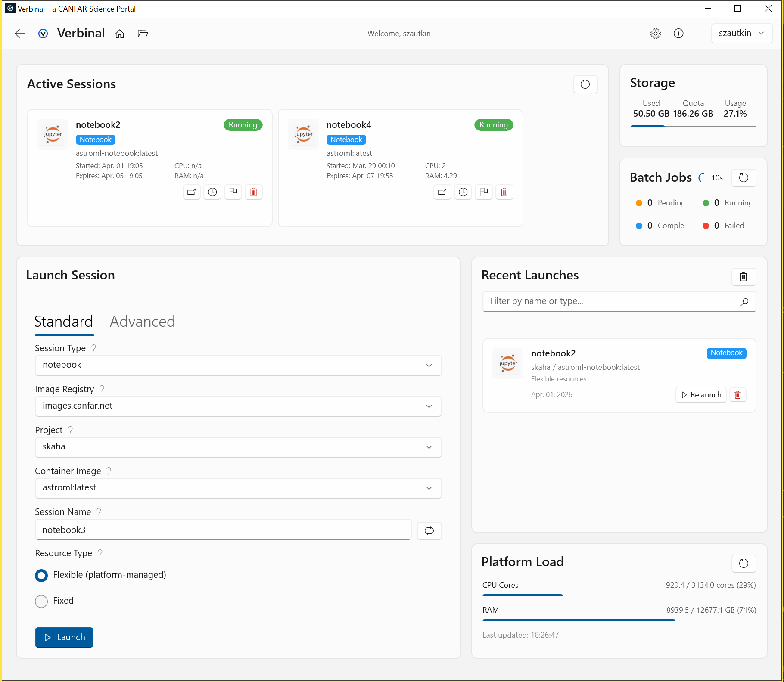This screenshot has width=784, height=682.
Task: Renew notebook4 session with clock icon
Action: point(463,192)
